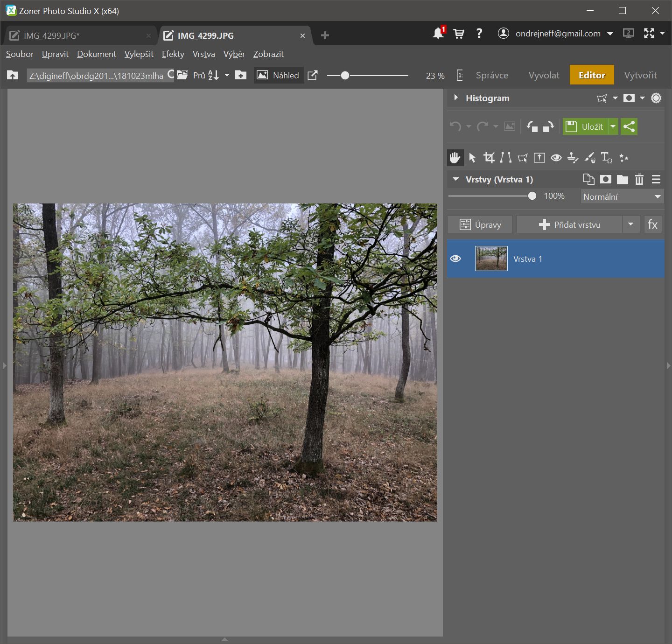Click the new folder icon
672x644 pixels.
click(241, 75)
